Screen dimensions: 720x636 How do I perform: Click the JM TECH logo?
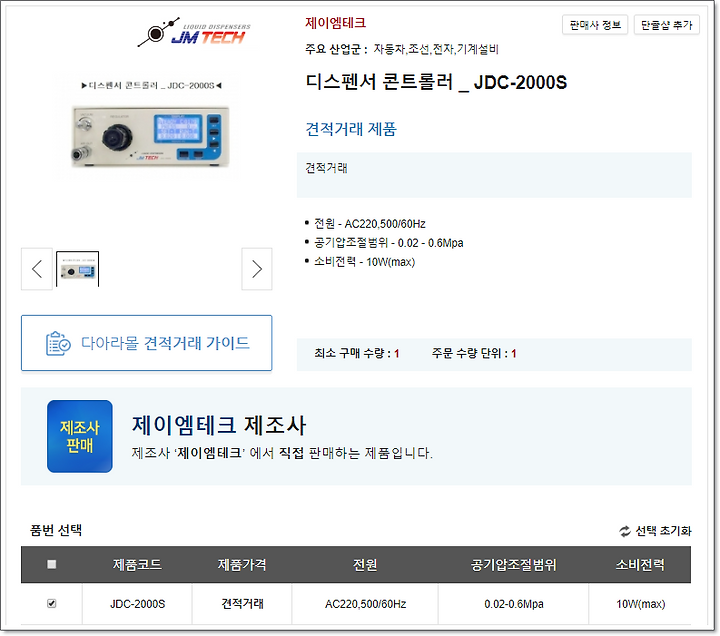pyautogui.click(x=194, y=33)
